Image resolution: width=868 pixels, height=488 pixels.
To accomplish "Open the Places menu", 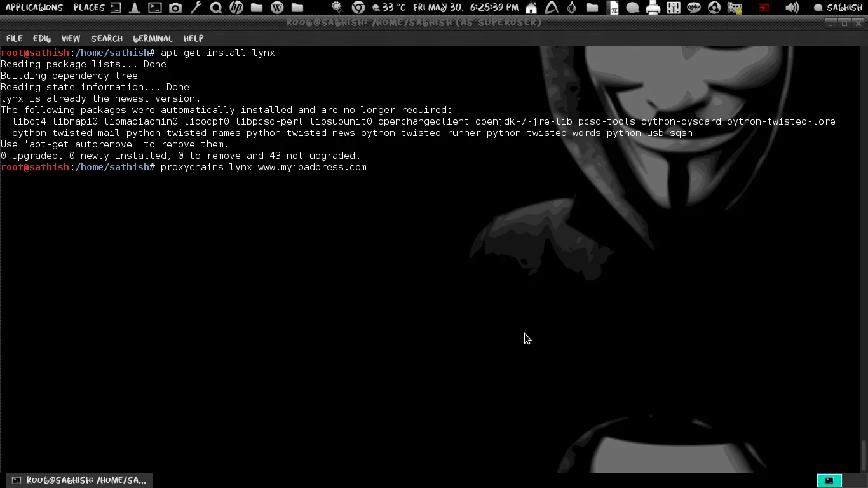I will click(x=89, y=8).
